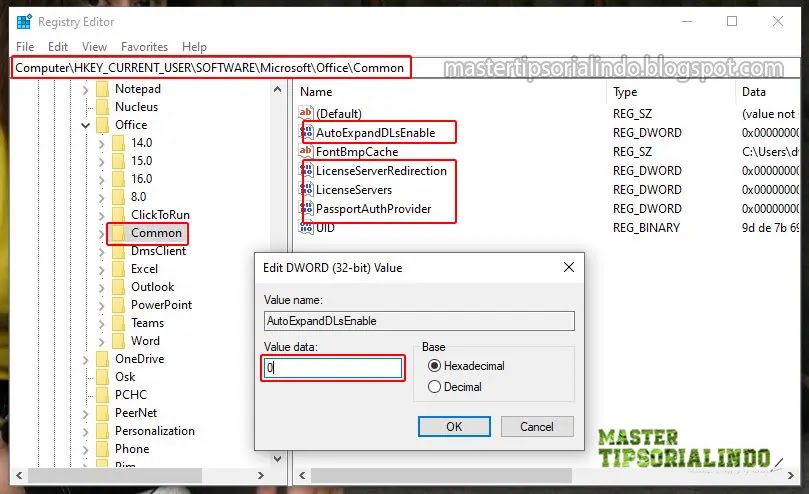This screenshot has height=494, width=809.
Task: Open the File menu
Action: click(x=25, y=46)
